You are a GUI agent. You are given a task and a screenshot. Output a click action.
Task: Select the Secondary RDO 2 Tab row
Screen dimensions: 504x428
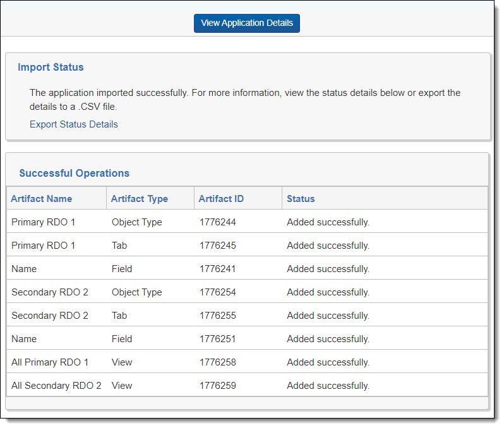[x=247, y=315]
